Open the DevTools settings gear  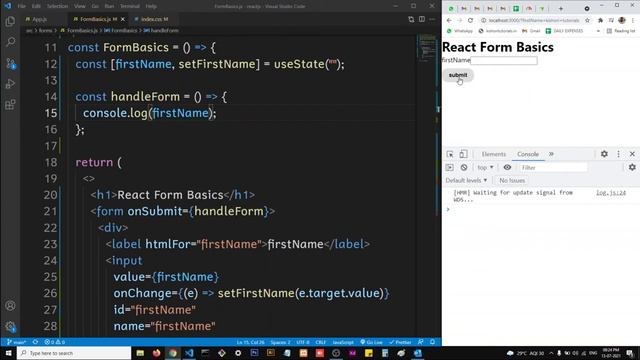[604, 154]
